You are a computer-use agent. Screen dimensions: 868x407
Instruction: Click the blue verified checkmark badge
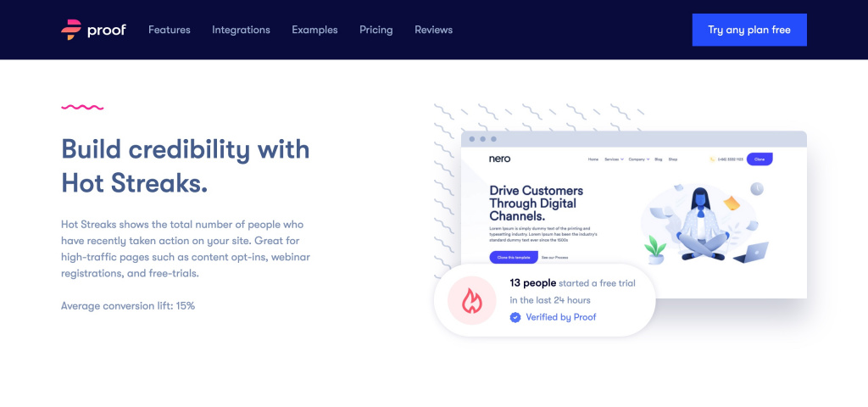[515, 317]
